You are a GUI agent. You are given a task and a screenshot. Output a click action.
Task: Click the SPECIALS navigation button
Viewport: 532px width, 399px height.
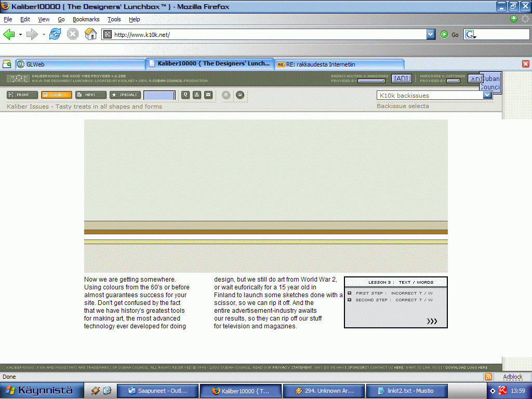click(x=125, y=95)
